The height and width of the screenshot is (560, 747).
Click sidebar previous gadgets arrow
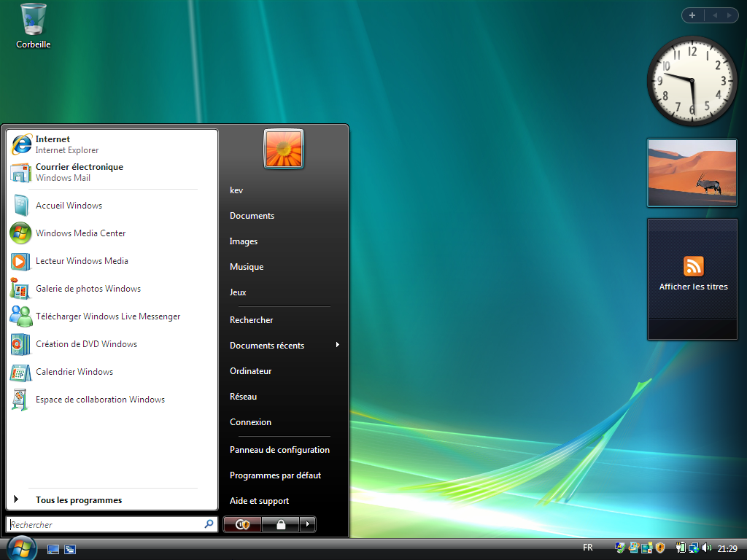coord(715,15)
